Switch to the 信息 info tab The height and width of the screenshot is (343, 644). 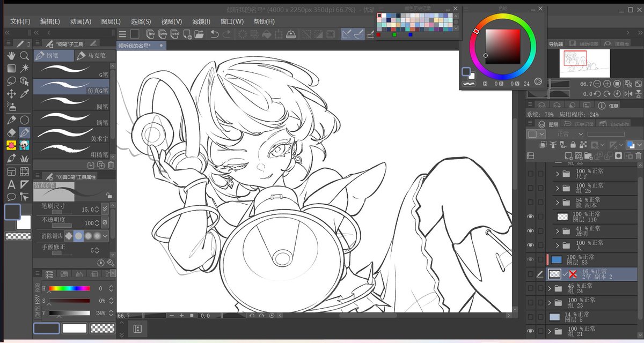(609, 106)
